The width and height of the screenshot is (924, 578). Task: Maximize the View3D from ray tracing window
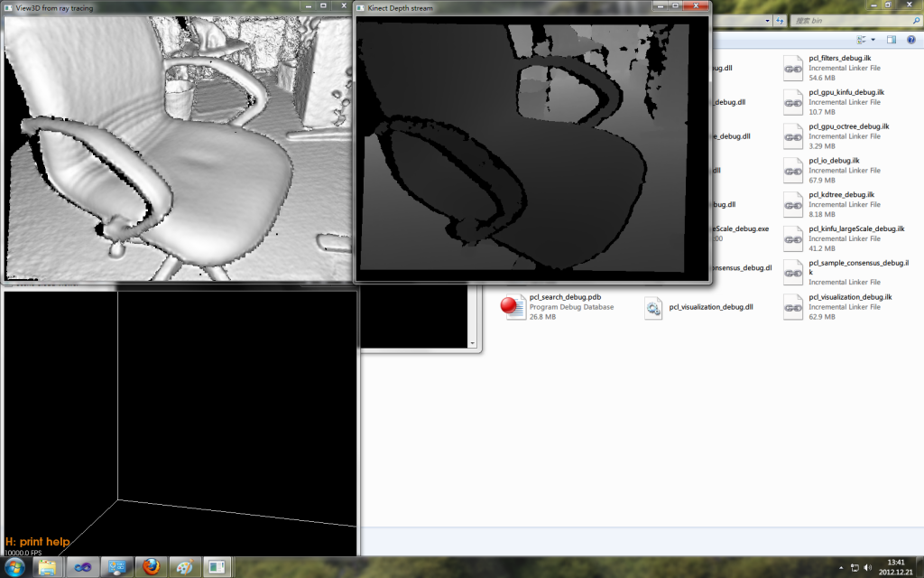coord(324,6)
